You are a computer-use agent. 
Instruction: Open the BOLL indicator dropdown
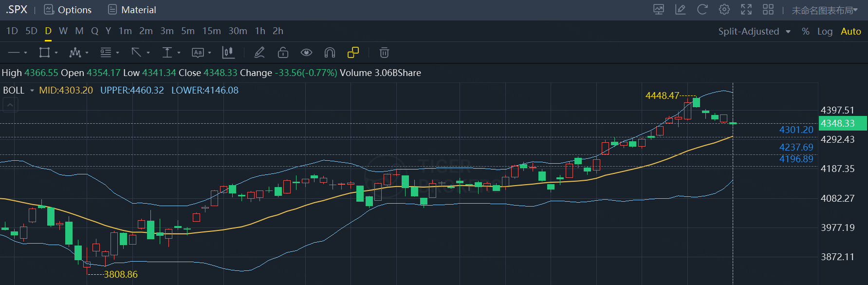[32, 91]
